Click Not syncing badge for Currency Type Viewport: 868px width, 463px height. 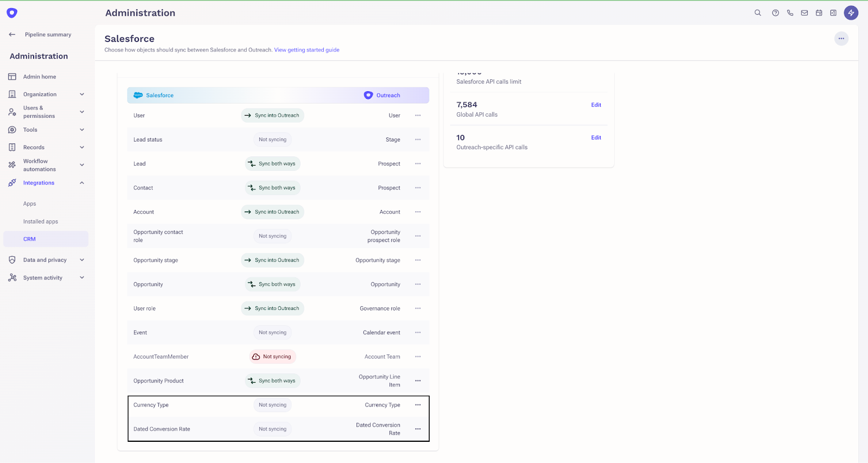tap(272, 405)
